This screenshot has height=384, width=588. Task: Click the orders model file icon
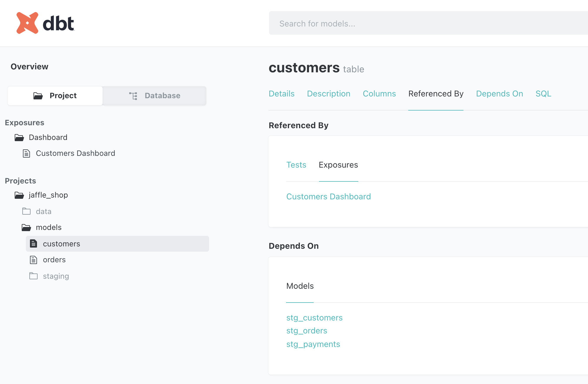coord(33,260)
